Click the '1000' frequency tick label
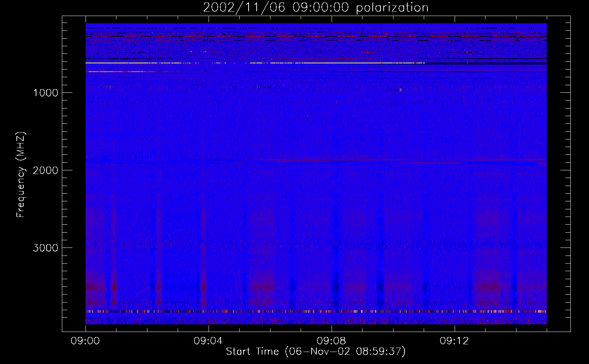The width and height of the screenshot is (589, 364). pyautogui.click(x=46, y=93)
